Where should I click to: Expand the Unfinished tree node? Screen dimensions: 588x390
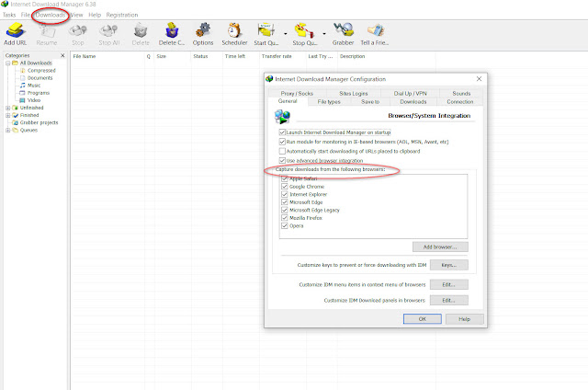click(x=8, y=108)
